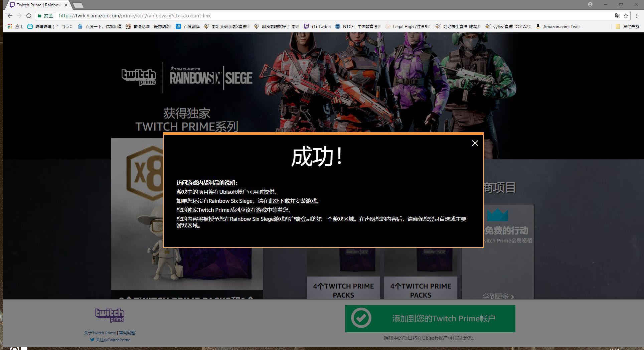Close the Twitch Prime browser tab
The width and height of the screenshot is (644, 350).
point(66,5)
